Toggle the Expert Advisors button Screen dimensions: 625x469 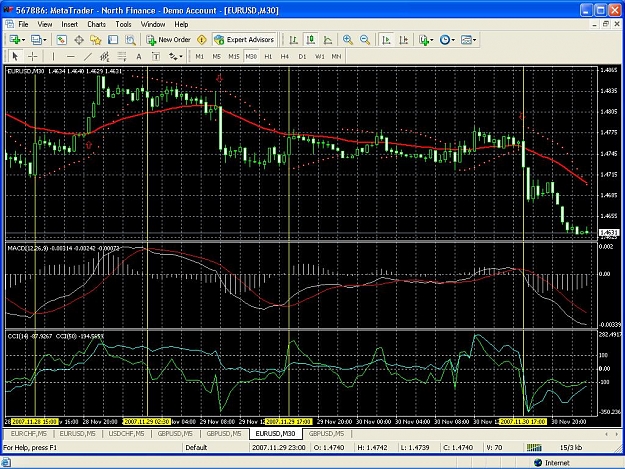(x=244, y=39)
